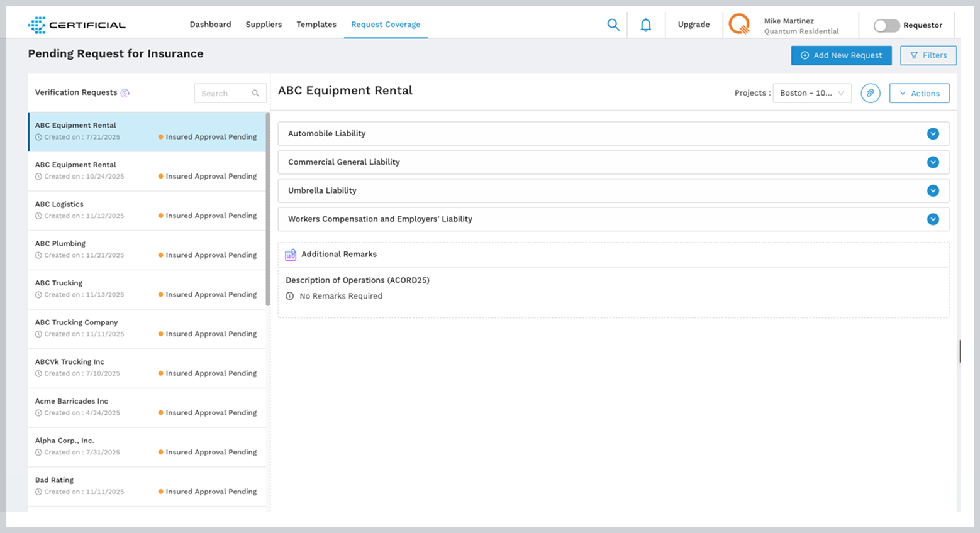Image resolution: width=980 pixels, height=533 pixels.
Task: Click the info icon beside Verification Requests
Action: pyautogui.click(x=125, y=92)
